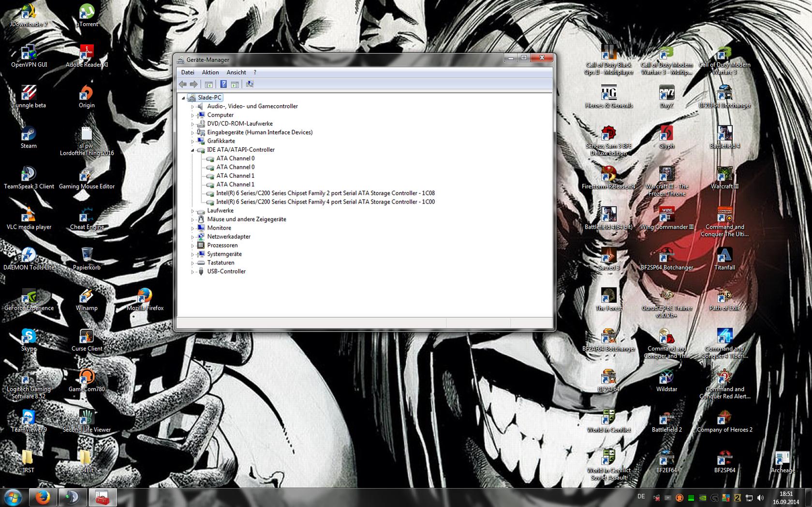The height and width of the screenshot is (507, 812).
Task: Open the ? help menu
Action: (x=255, y=72)
